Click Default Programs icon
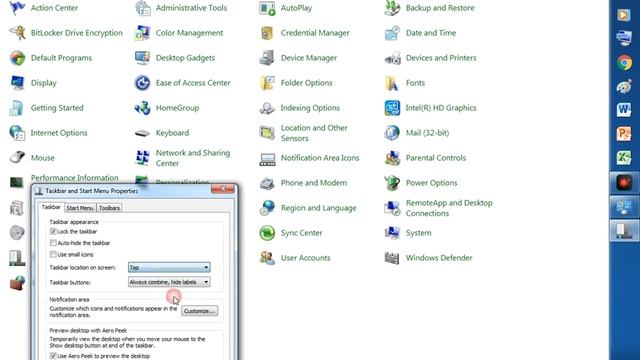Screen dimensions: 640x360 [x=17, y=58]
